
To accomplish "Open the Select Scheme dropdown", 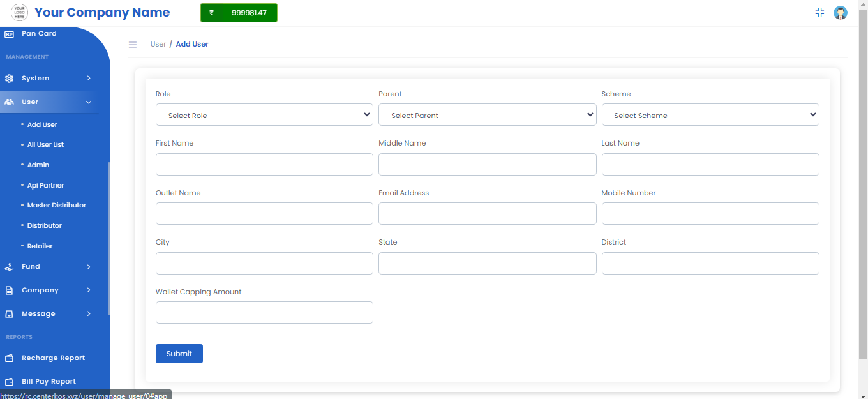I will [710, 115].
